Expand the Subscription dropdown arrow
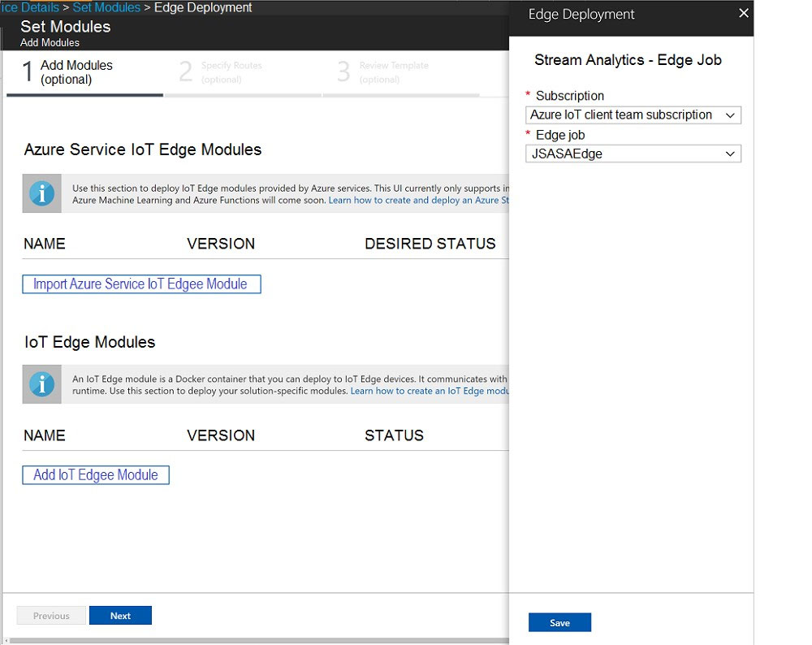Viewport: 812px width, 645px height. (x=730, y=115)
